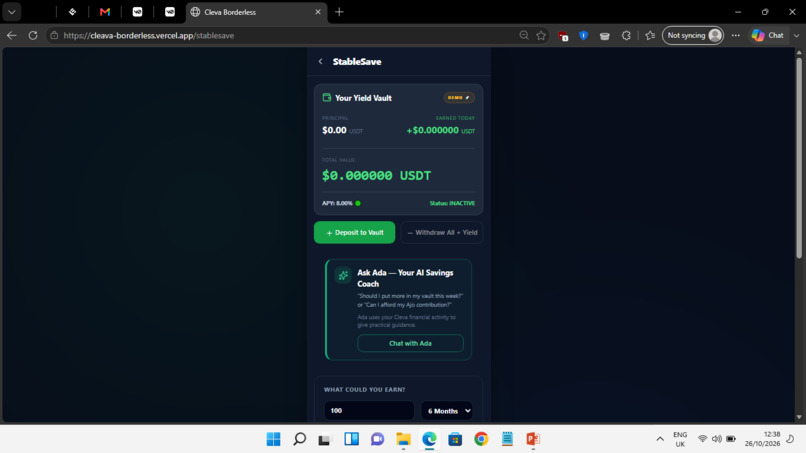The image size is (806, 453).
Task: Show hidden tray icons chevron
Action: coord(660,439)
